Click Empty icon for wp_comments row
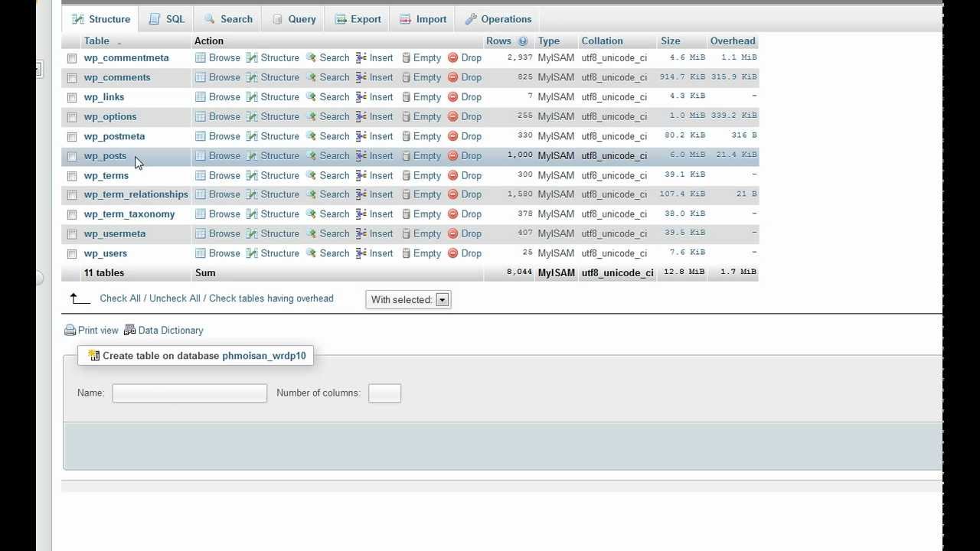The height and width of the screenshot is (551, 980). pos(407,77)
